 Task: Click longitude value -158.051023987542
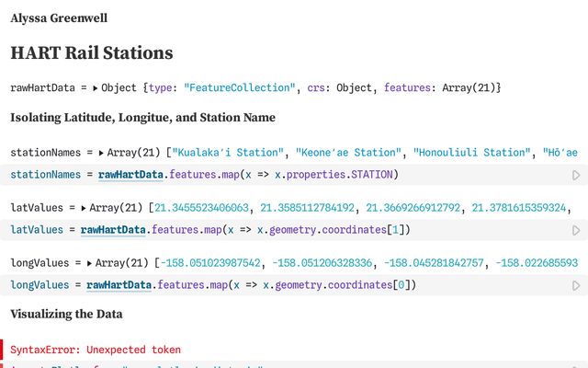[210, 263]
